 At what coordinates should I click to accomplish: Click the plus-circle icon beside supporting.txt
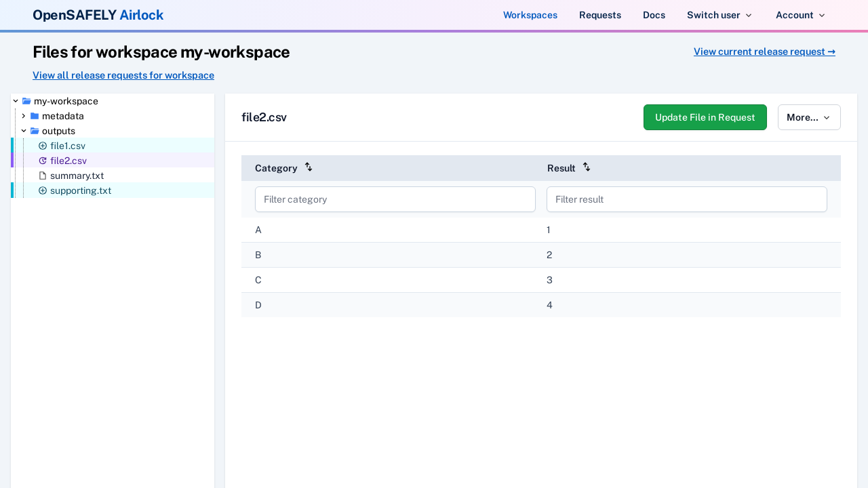coord(43,190)
